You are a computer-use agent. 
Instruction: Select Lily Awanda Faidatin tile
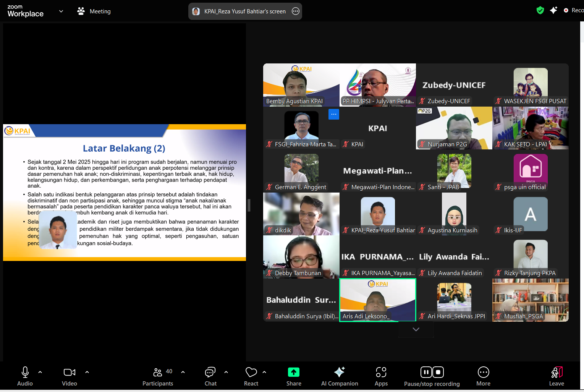454,257
